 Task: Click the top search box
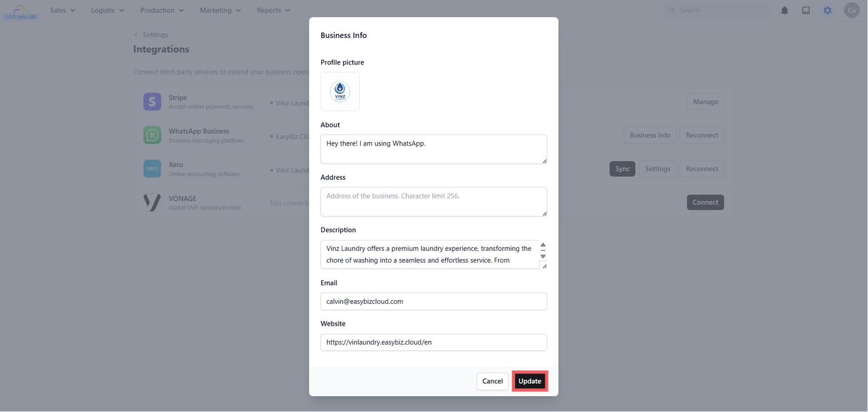718,10
